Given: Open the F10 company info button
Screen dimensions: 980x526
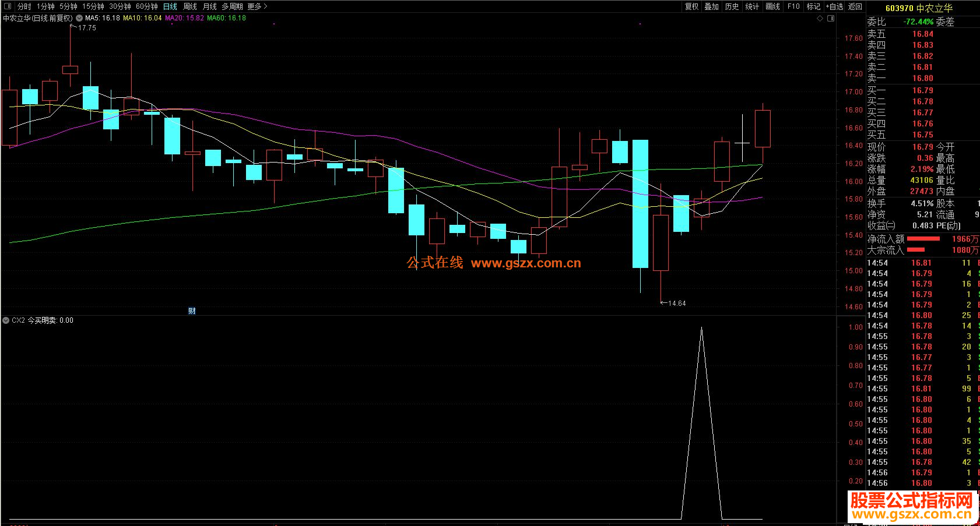Looking at the screenshot, I should [x=793, y=6].
